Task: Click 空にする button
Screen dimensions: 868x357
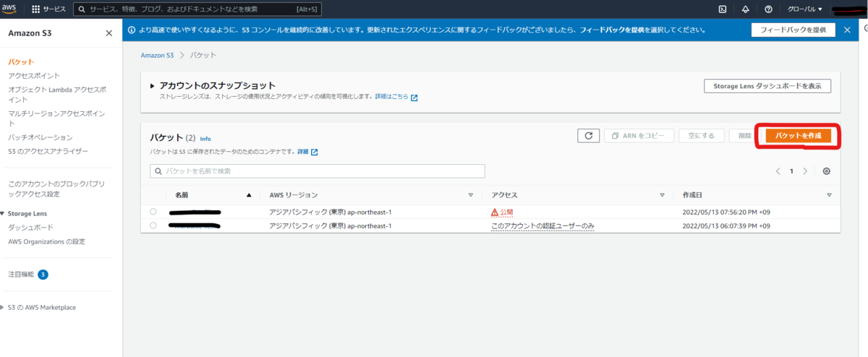Action: [701, 135]
